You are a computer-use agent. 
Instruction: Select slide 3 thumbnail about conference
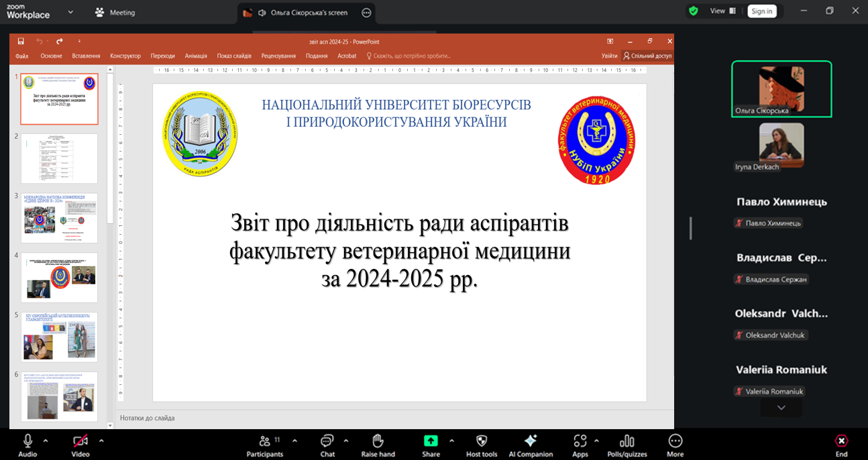59,218
